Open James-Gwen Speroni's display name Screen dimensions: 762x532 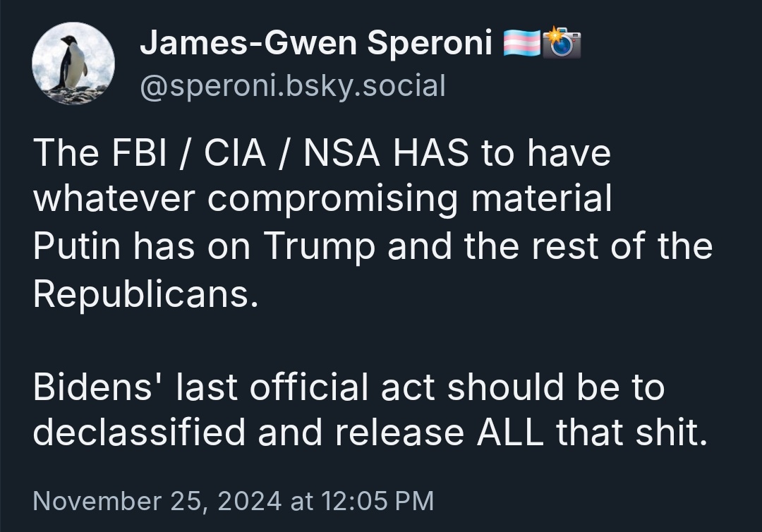pos(316,43)
